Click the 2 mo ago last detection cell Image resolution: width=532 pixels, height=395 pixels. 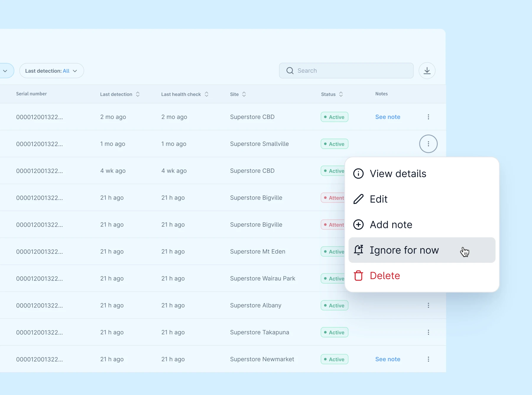pos(113,117)
